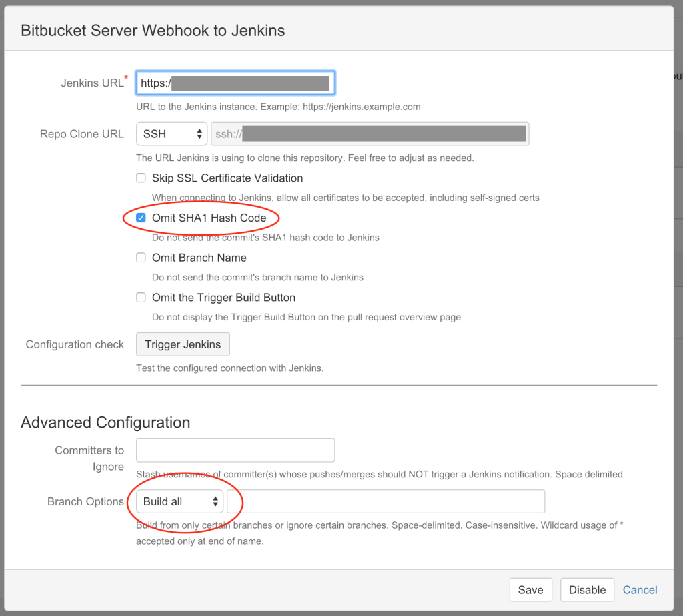Click the 'Branch Options' label
Viewport: 683px width, 616px height.
(x=85, y=501)
